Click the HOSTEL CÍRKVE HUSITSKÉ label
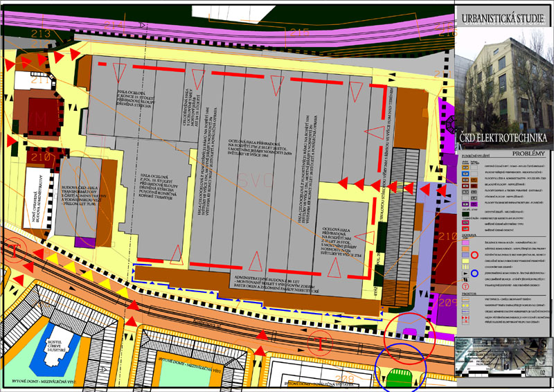Viewport: 554px width, 392px height. 57,346
